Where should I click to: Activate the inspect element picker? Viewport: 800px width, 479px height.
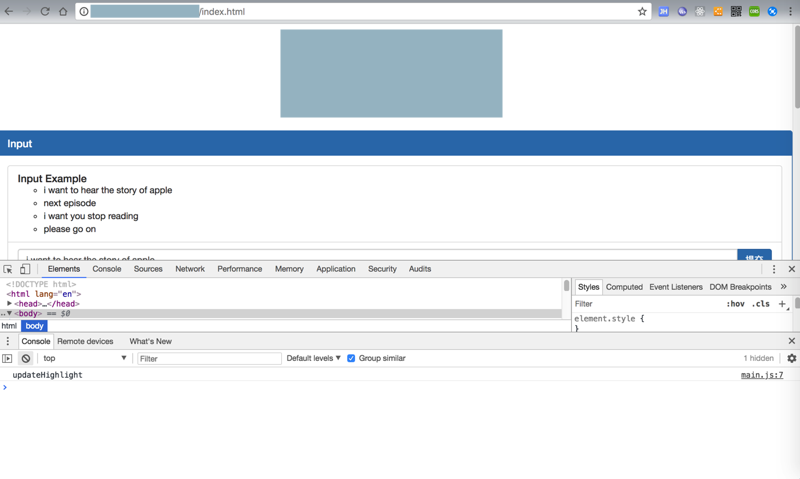[8, 269]
